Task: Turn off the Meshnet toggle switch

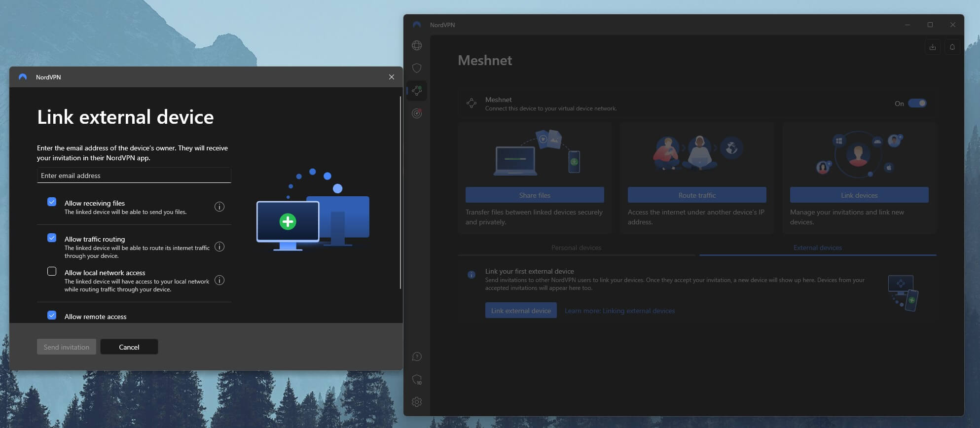Action: tap(917, 103)
